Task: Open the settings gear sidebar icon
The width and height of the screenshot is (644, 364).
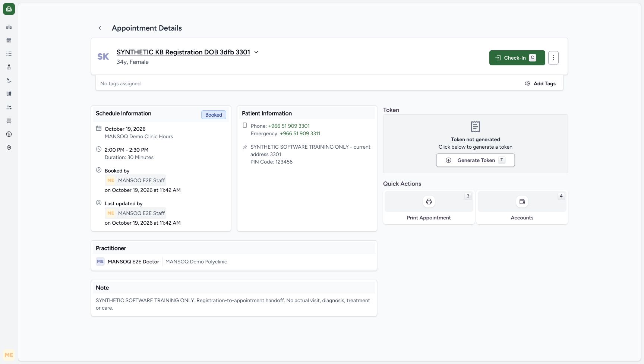Action: (x=9, y=148)
